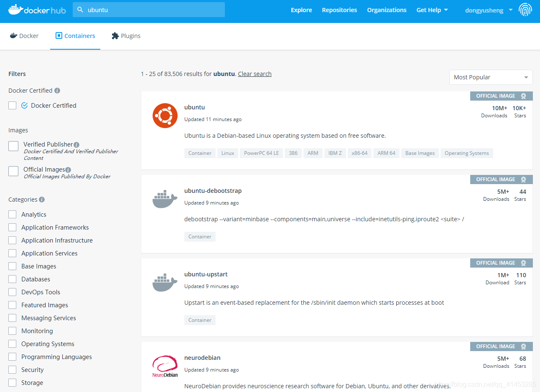Viewport: 540px width, 392px height.
Task: Click info icon next to Categories
Action: [x=42, y=200]
